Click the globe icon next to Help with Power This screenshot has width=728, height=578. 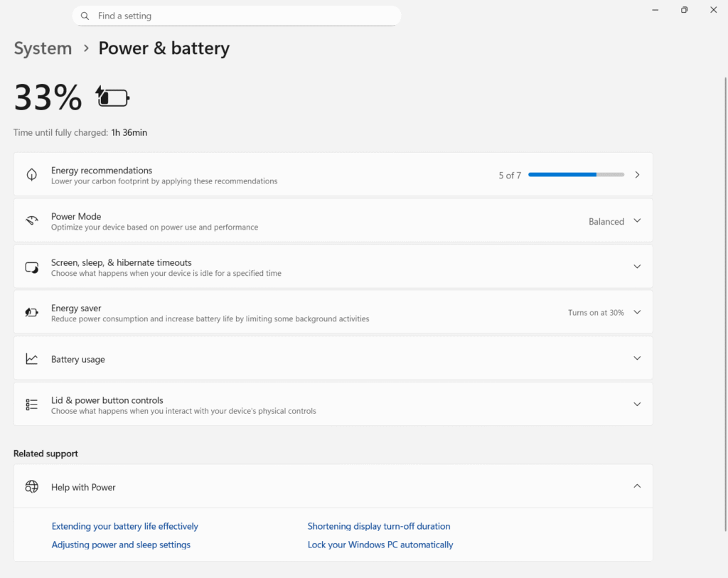pyautogui.click(x=31, y=486)
